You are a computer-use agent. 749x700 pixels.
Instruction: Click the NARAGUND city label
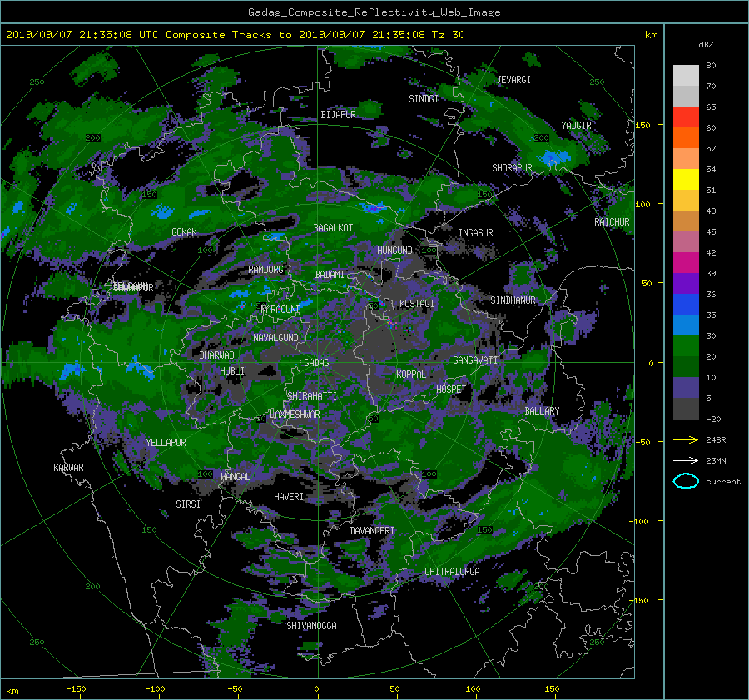pos(281,310)
